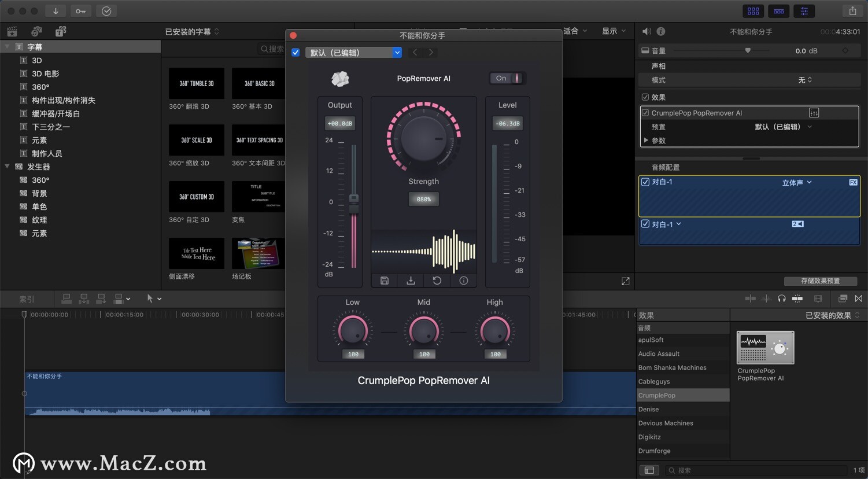
Task: Show the browser panel layout button
Action: [x=753, y=11]
